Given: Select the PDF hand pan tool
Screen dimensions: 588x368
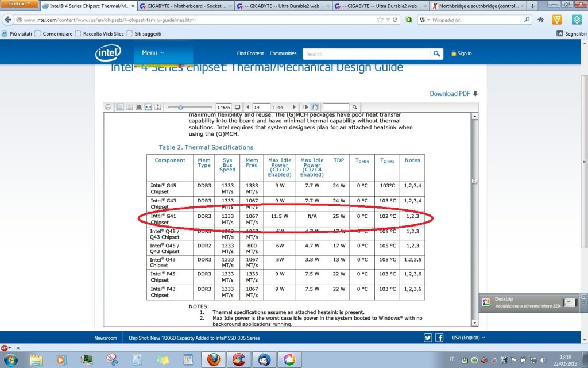Looking at the screenshot, I should tap(314, 107).
